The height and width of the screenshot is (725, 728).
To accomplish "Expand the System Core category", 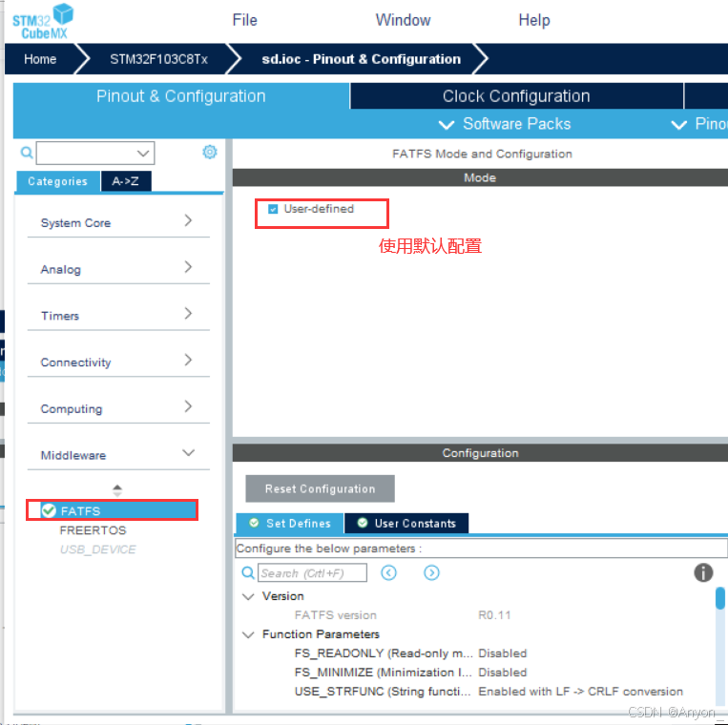I will [x=118, y=222].
